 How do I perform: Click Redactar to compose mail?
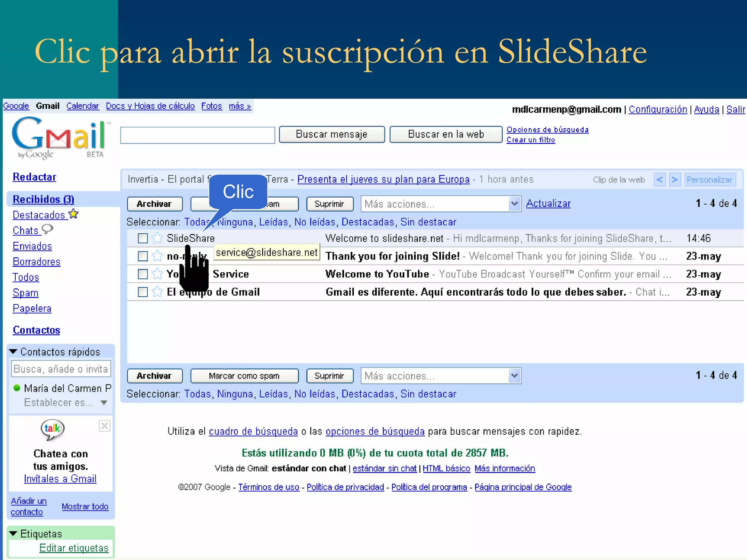tap(34, 177)
